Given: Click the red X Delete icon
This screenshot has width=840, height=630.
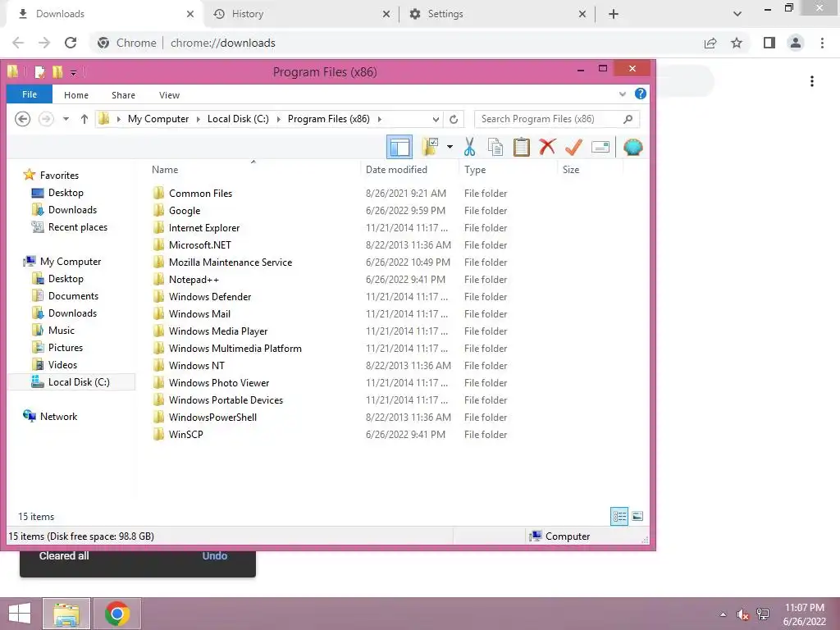Looking at the screenshot, I should [x=547, y=147].
